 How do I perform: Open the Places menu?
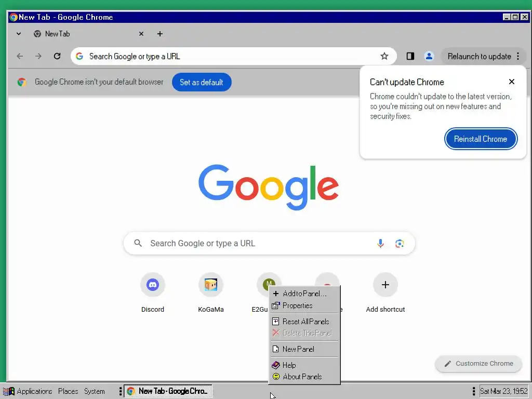[x=68, y=391]
